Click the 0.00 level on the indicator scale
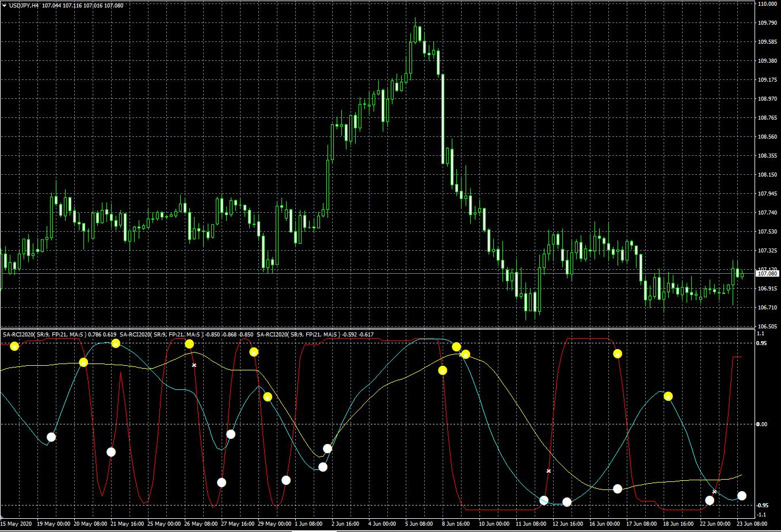 761,424
